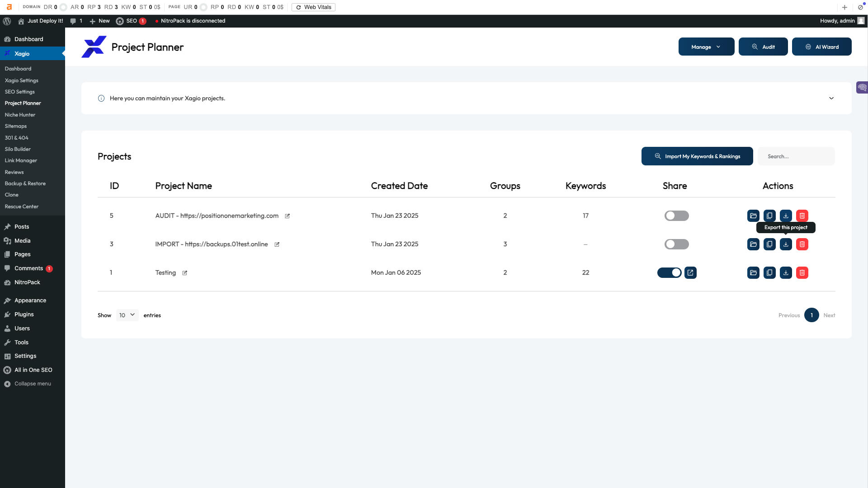Screen dimensions: 868x488
Task: Open the IMPORT backups.01test.online project folder
Action: pos(753,244)
